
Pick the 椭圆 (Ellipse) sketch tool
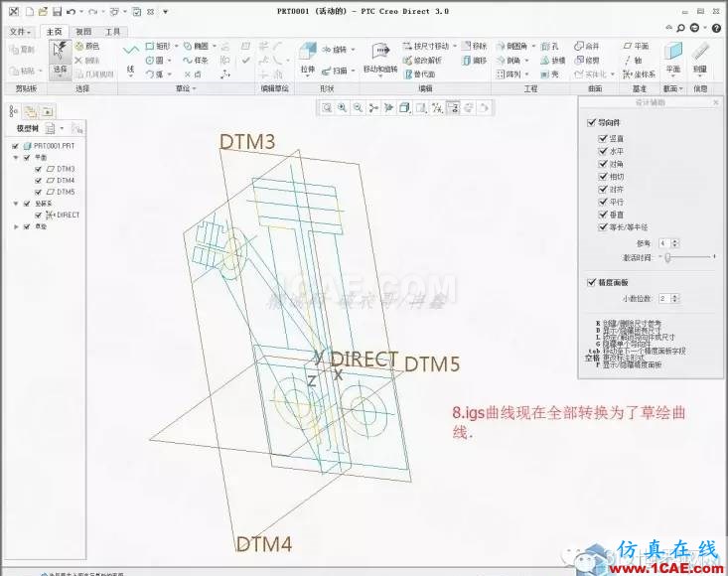(196, 46)
